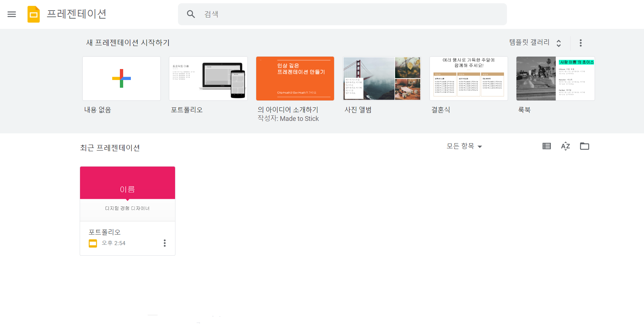Click the 사진 앨범 label text

click(x=358, y=110)
